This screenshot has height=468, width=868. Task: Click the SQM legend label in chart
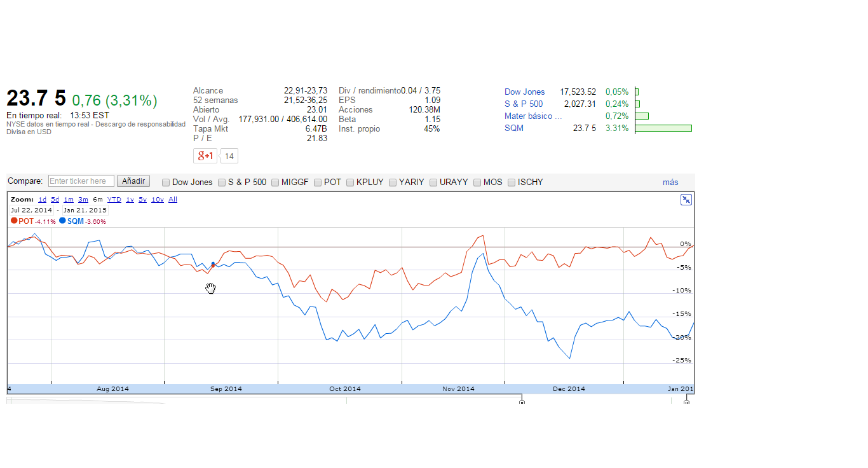point(76,221)
